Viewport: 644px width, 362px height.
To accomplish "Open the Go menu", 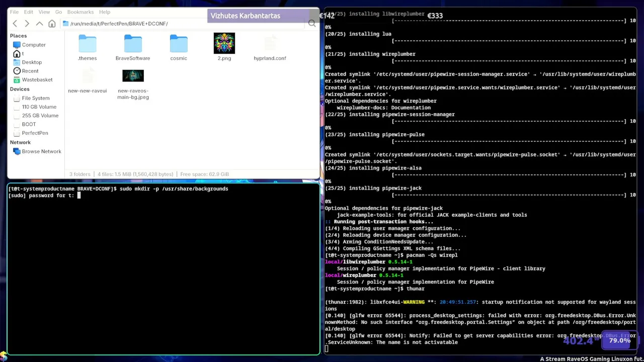I will pos(58,12).
